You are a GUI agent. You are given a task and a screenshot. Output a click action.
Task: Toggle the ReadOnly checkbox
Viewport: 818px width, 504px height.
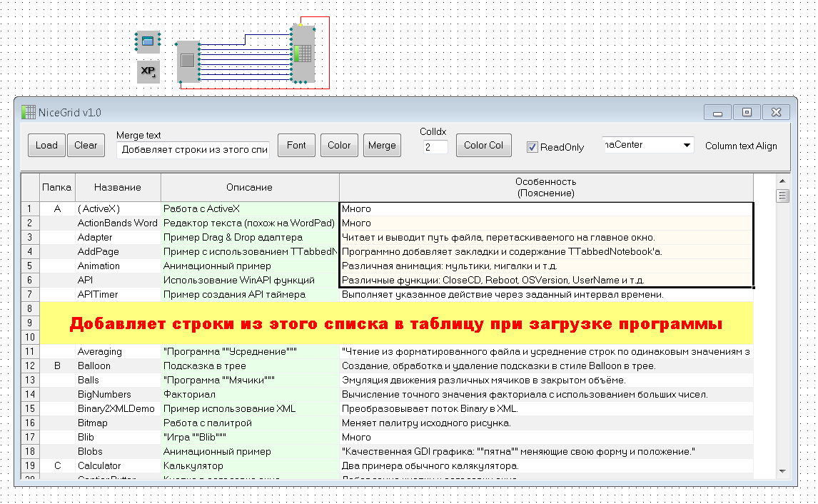click(532, 148)
